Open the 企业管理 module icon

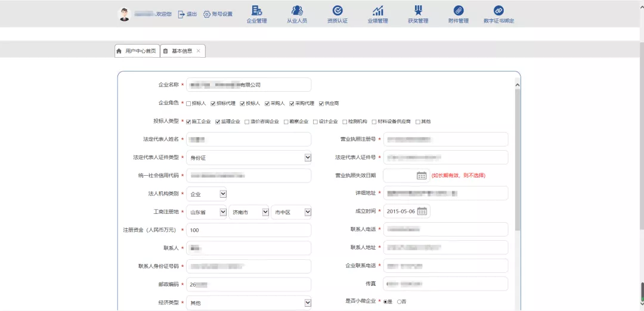click(256, 11)
